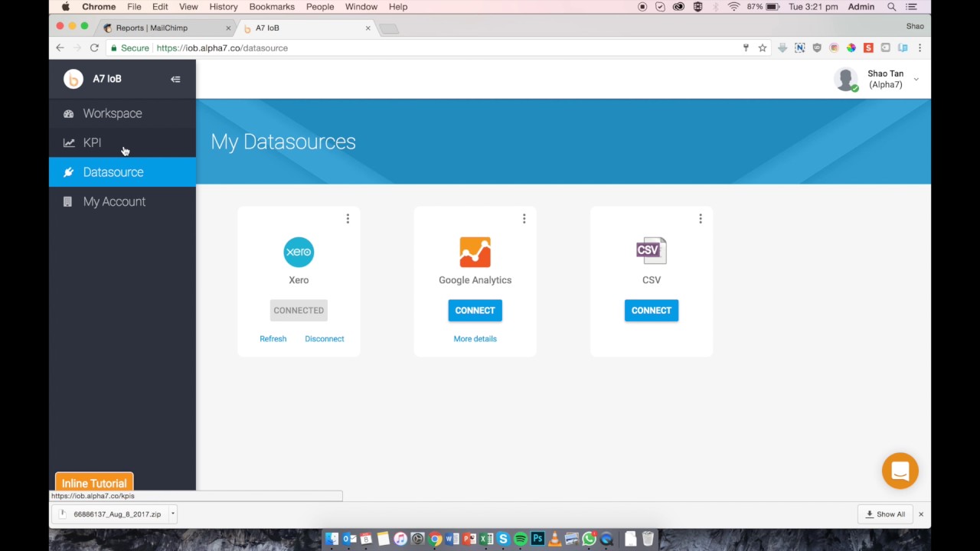The width and height of the screenshot is (980, 551).
Task: Refresh the Xero datasource
Action: (x=273, y=338)
